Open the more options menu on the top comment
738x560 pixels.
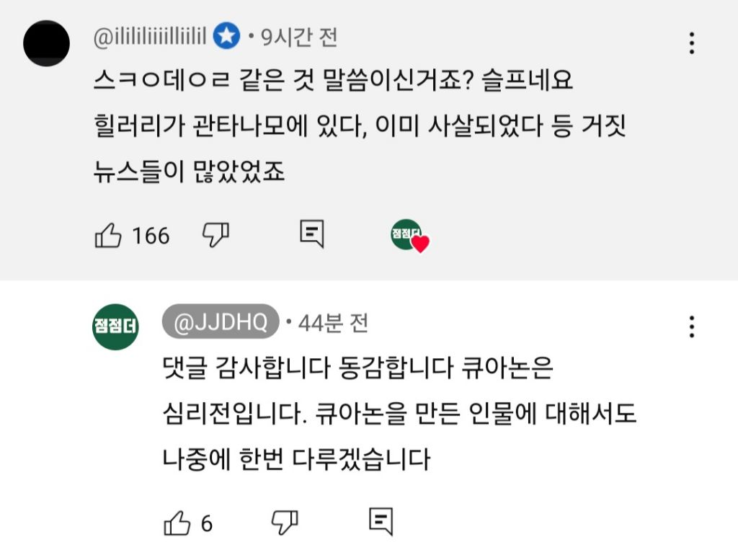(x=691, y=43)
